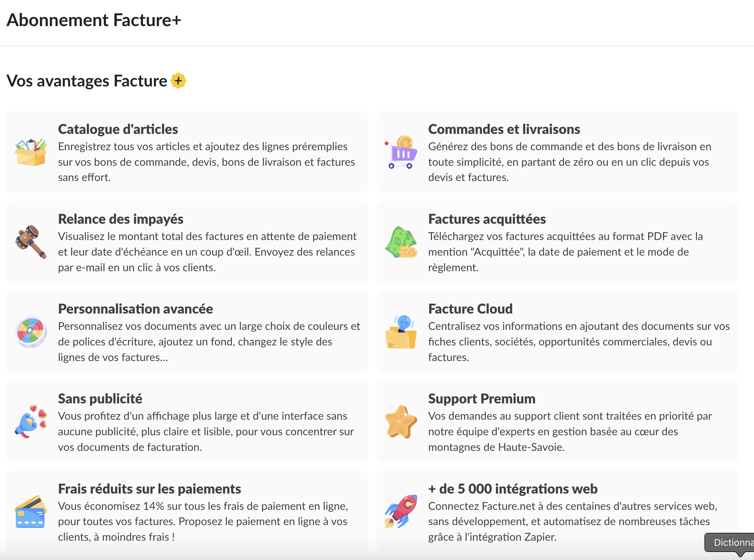The image size is (754, 560).
Task: Click the red rocket icon
Action: tap(401, 512)
